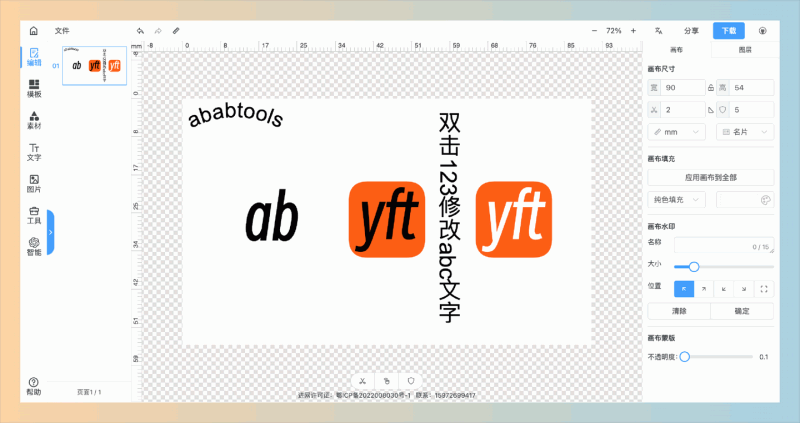
Task: Click the triangle icon between bleed and safe margin
Action: pos(711,110)
